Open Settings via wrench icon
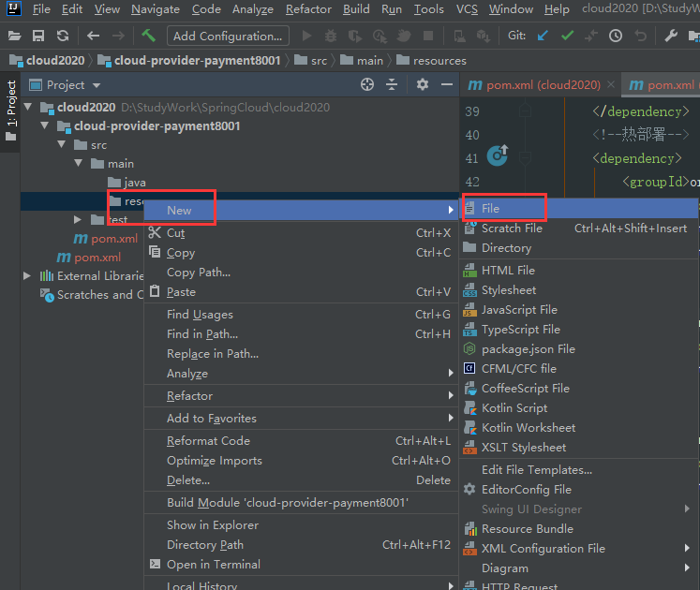This screenshot has height=590, width=700. (671, 36)
